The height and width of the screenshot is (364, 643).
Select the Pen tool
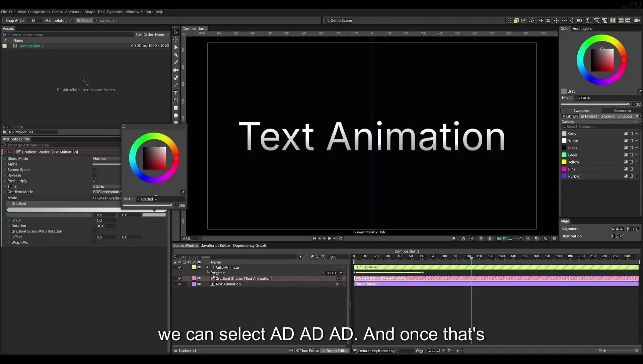click(176, 55)
